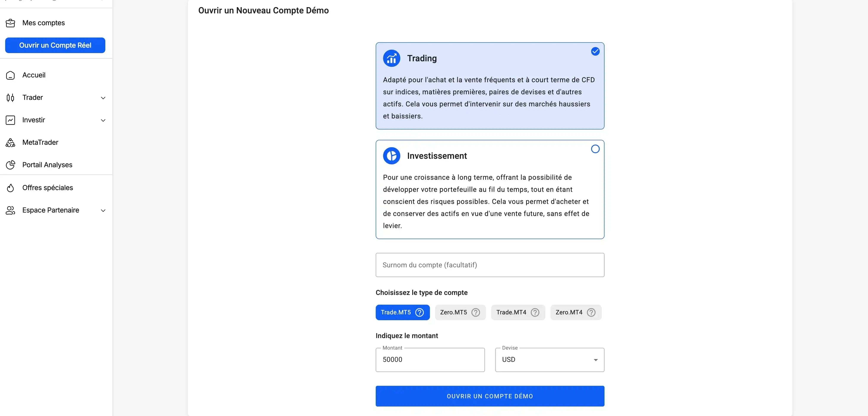The width and height of the screenshot is (868, 416).
Task: Click the Ouvrir un Compte Réel button
Action: pos(55,45)
